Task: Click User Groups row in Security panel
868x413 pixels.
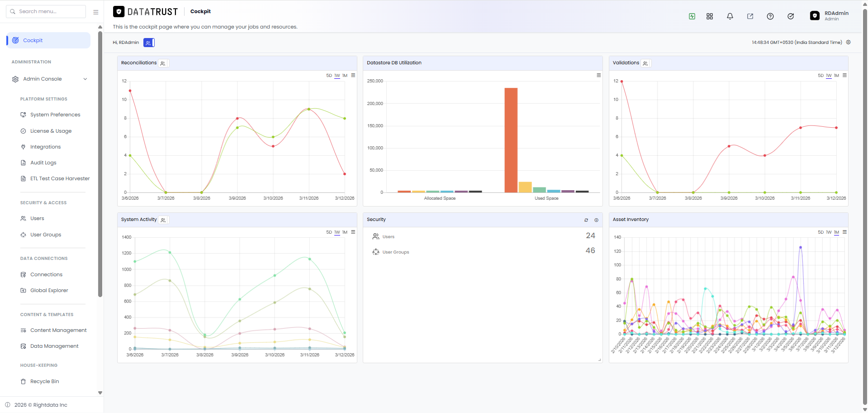Action: pos(483,251)
